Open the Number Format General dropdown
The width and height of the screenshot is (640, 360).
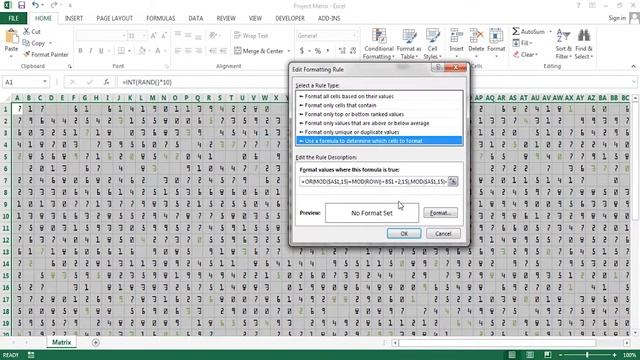(354, 36)
